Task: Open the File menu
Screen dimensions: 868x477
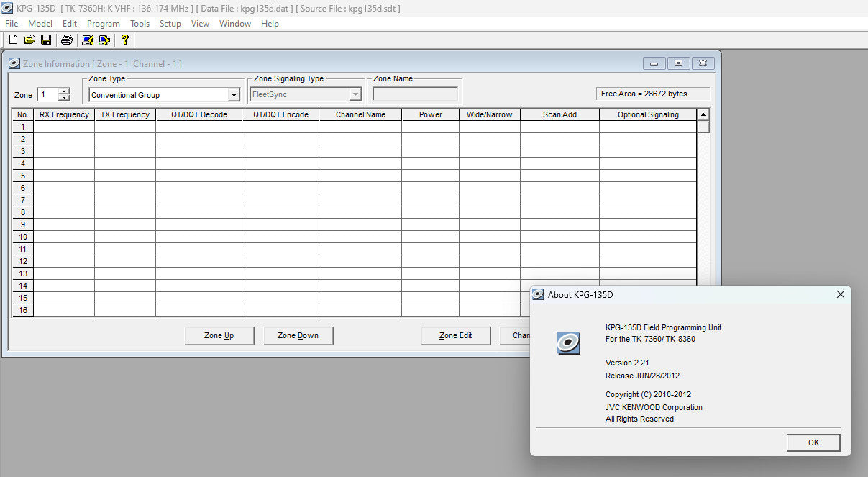Action: pos(12,24)
